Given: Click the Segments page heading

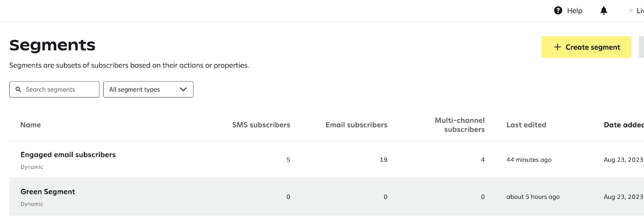Looking at the screenshot, I should click(52, 45).
